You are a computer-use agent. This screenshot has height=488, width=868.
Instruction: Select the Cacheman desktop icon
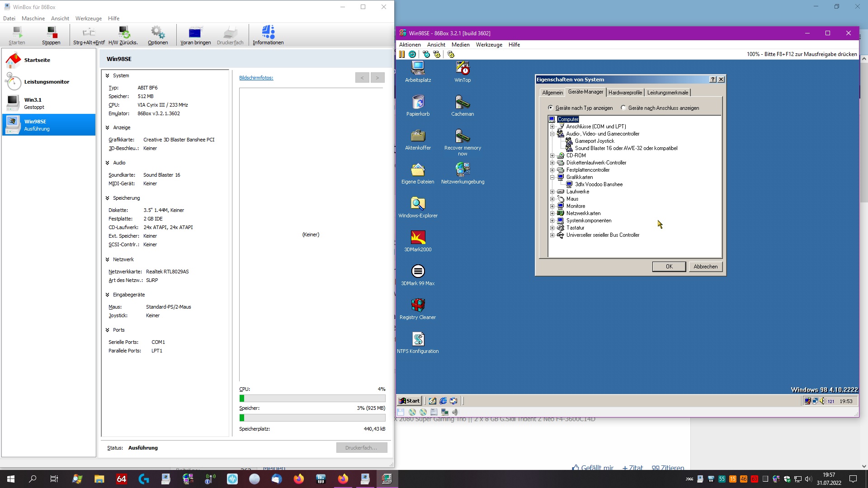462,105
